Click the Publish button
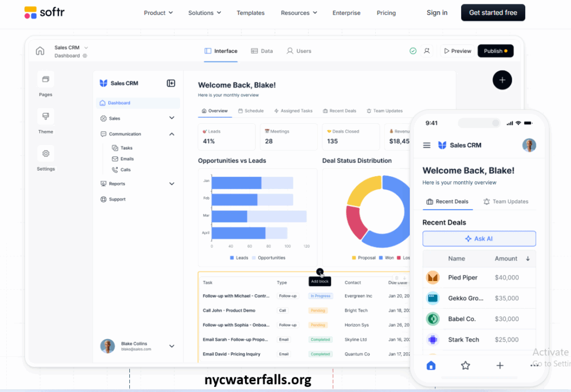This screenshot has width=571, height=392. (x=495, y=51)
